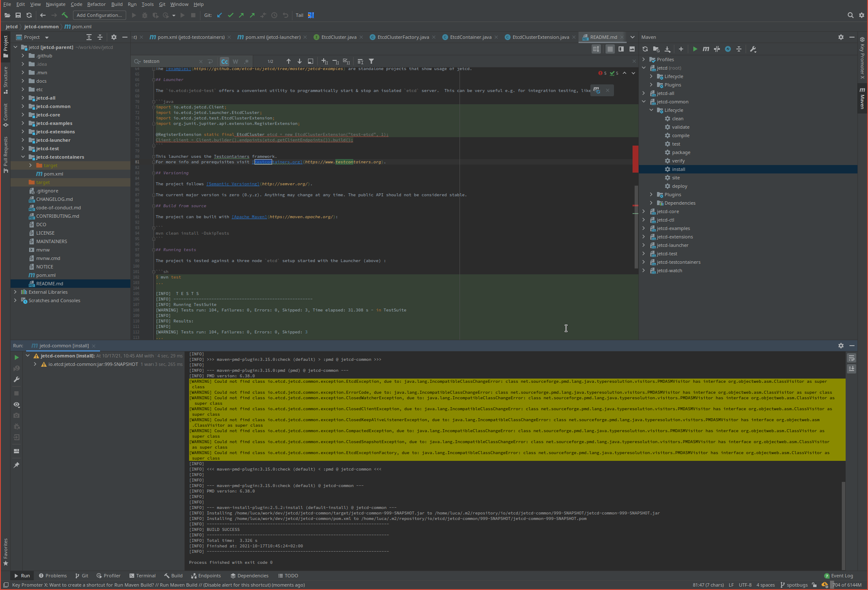Rerun the jetcd-common install build
The width and height of the screenshot is (868, 590).
(16, 357)
